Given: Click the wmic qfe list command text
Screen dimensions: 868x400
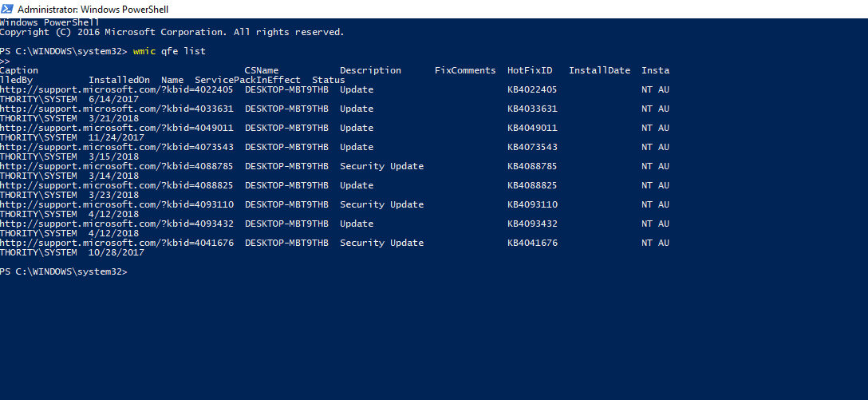Looking at the screenshot, I should 169,51.
